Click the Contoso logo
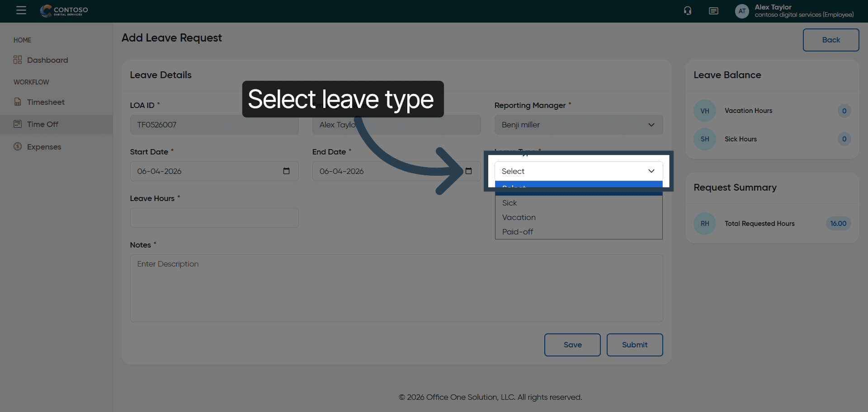The height and width of the screenshot is (412, 868). (64, 11)
